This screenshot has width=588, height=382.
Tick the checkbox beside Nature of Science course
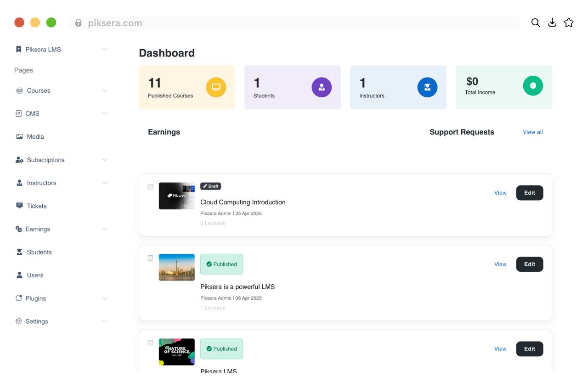pos(150,343)
